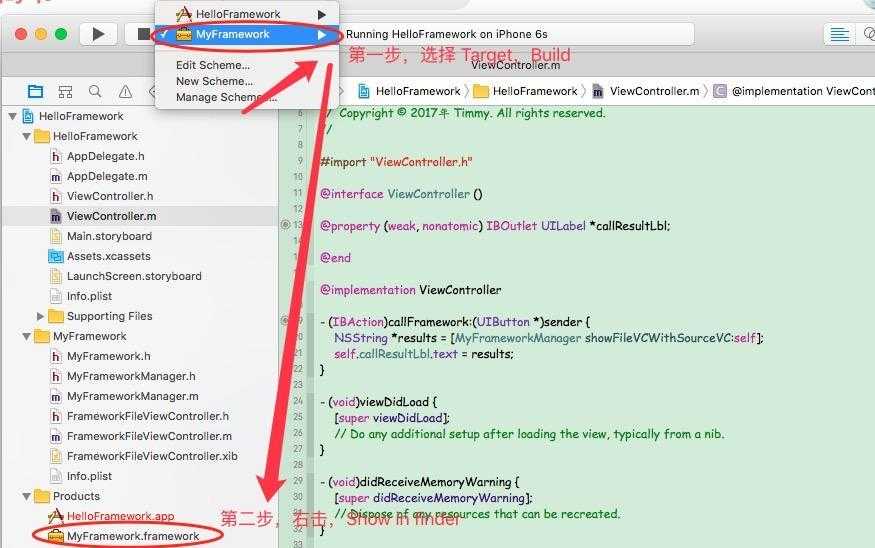Viewport: 875px width, 548px height.
Task: Open AppDelegate.h in navigator
Action: [x=105, y=156]
